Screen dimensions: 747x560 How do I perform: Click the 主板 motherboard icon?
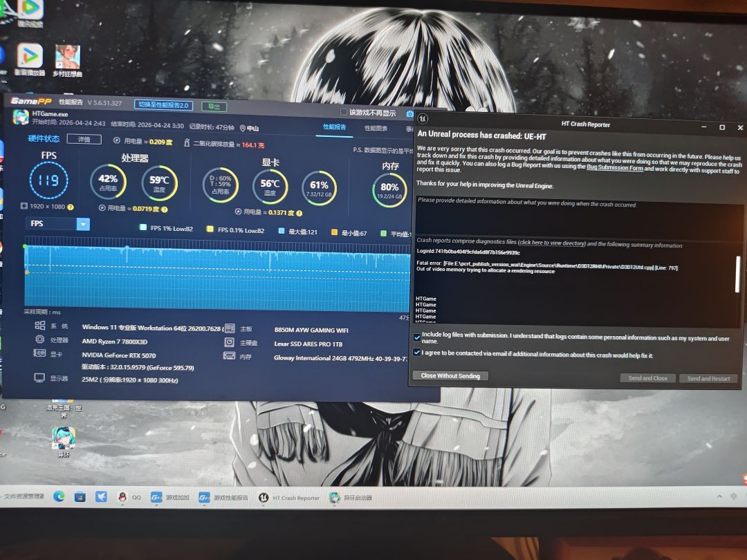point(230,328)
